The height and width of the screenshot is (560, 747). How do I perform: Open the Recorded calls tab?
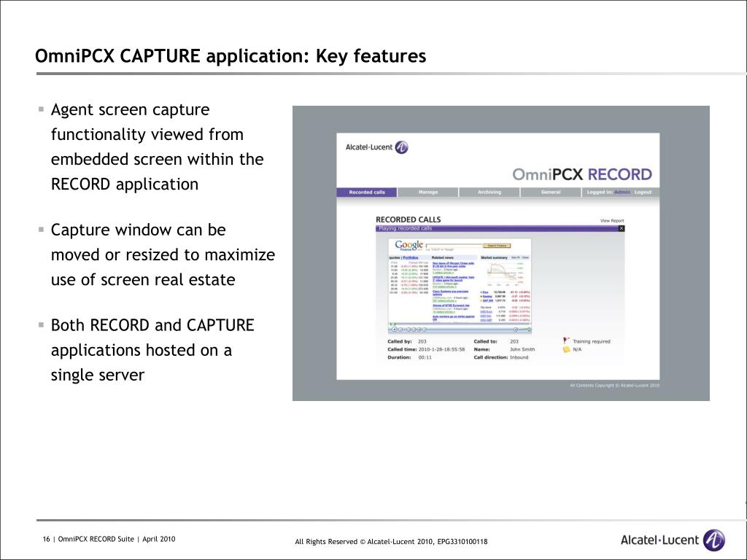367,192
